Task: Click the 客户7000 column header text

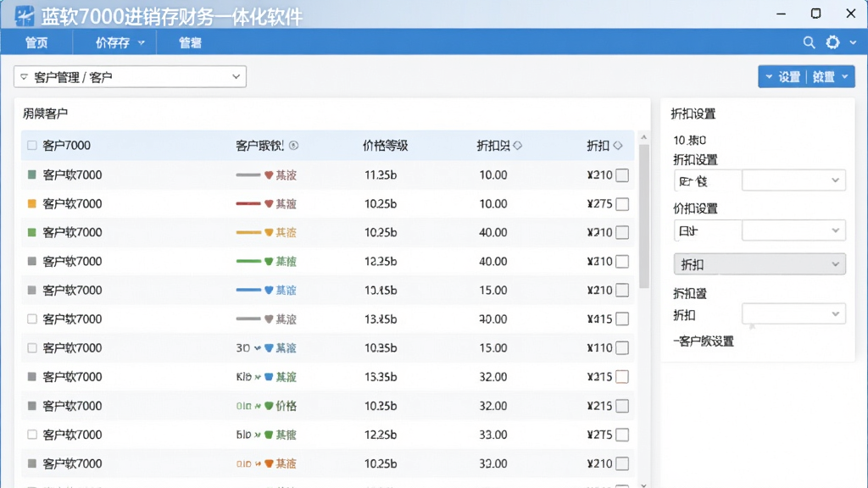Action: tap(66, 146)
